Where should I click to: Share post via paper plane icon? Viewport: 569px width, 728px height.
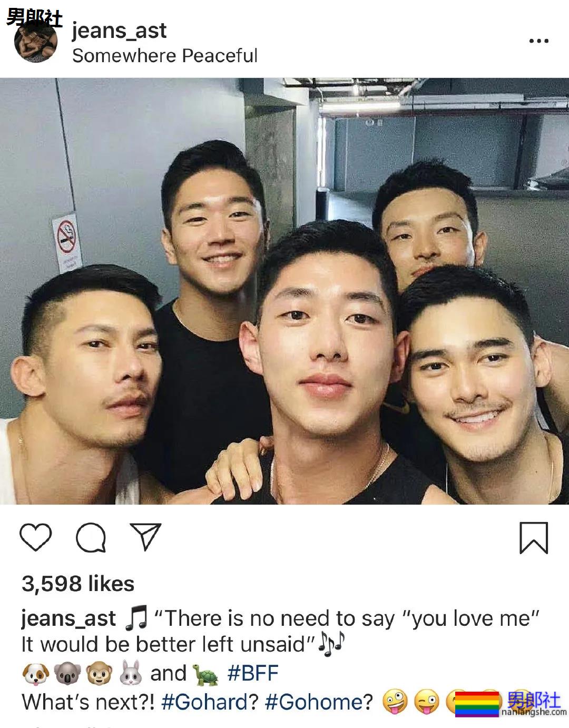[x=145, y=537]
